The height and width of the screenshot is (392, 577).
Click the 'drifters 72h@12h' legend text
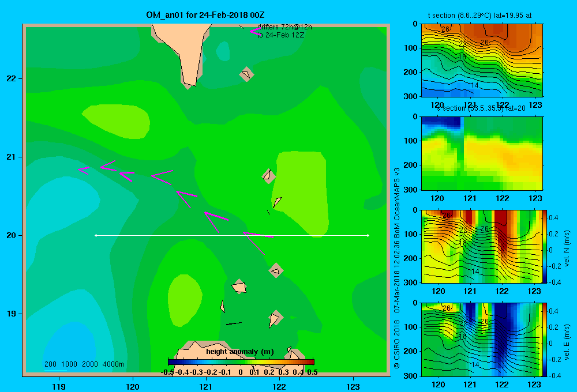pos(284,27)
